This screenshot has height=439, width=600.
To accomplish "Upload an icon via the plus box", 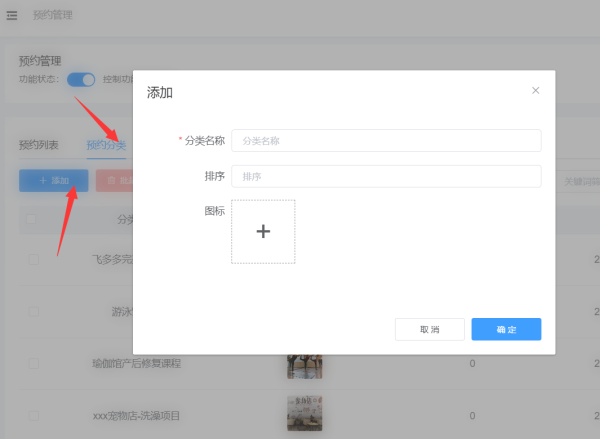I will click(x=263, y=232).
